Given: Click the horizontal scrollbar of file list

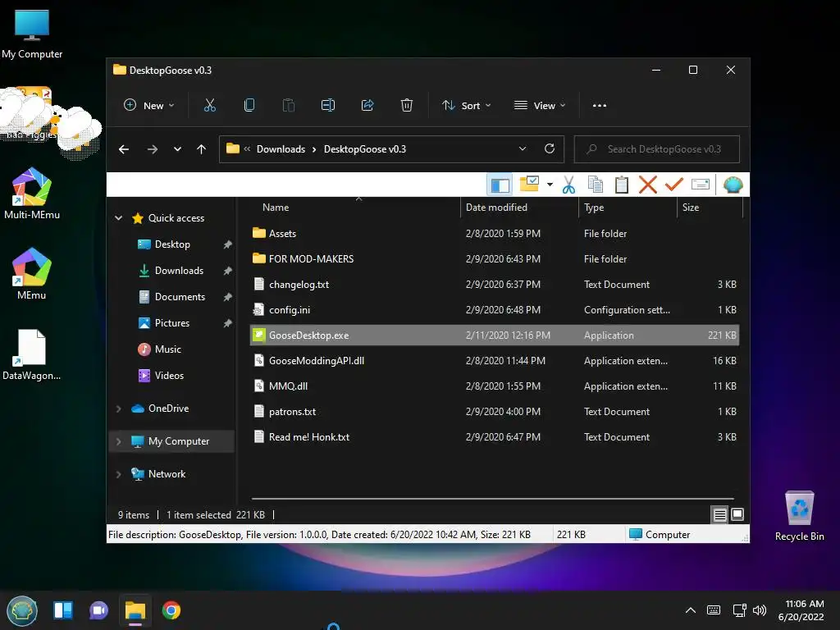Looking at the screenshot, I should click(493, 499).
